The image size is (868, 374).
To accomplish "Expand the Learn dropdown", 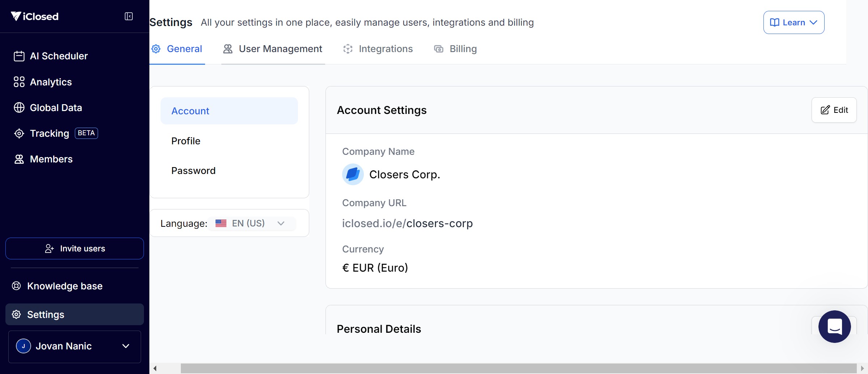I will pyautogui.click(x=793, y=22).
